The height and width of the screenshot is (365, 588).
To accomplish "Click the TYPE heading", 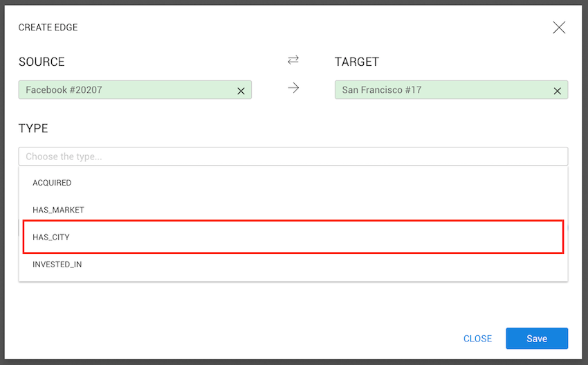I will pos(33,129).
